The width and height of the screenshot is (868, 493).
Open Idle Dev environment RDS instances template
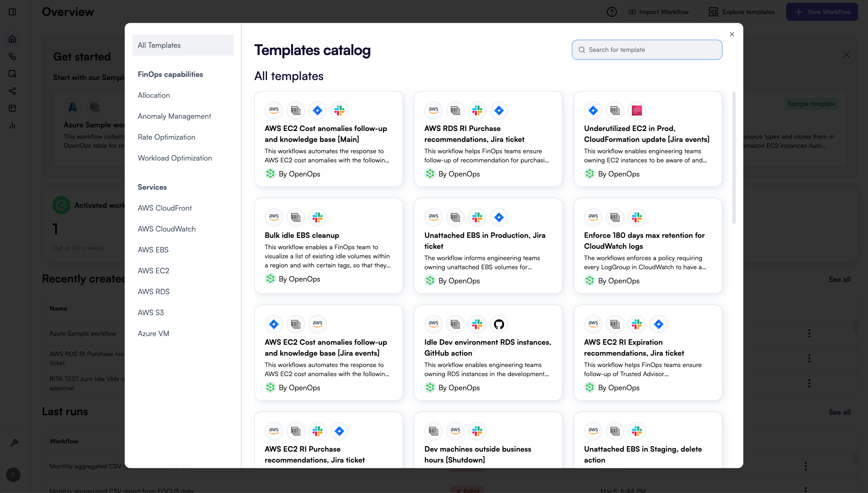tap(488, 352)
